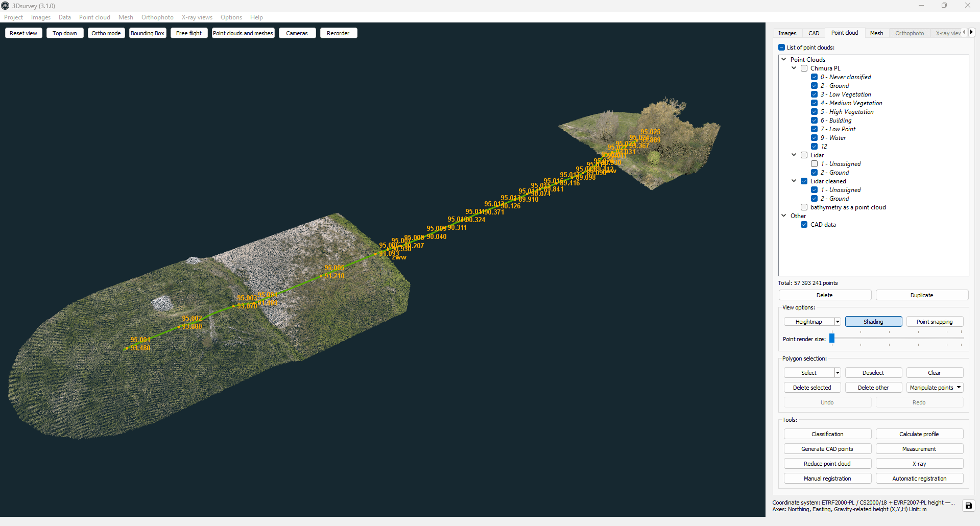
Task: Click the Calculate profile button
Action: 919,434
